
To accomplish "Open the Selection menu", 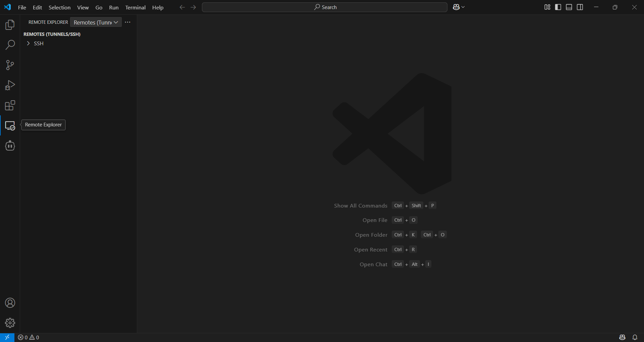I will (60, 7).
